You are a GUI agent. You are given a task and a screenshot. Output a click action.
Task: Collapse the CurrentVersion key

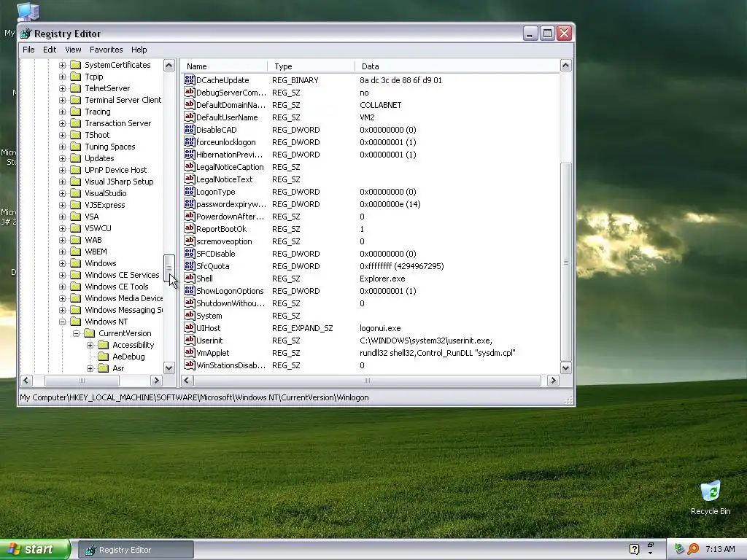click(76, 333)
